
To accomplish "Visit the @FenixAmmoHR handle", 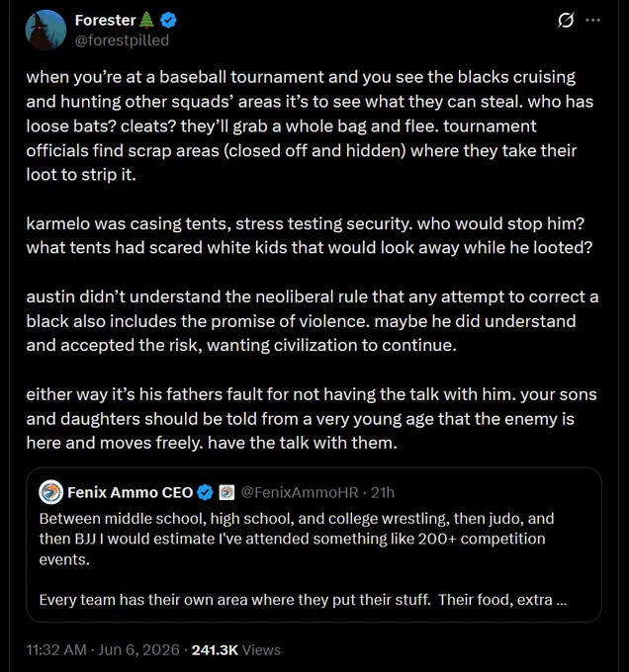I will pyautogui.click(x=300, y=492).
